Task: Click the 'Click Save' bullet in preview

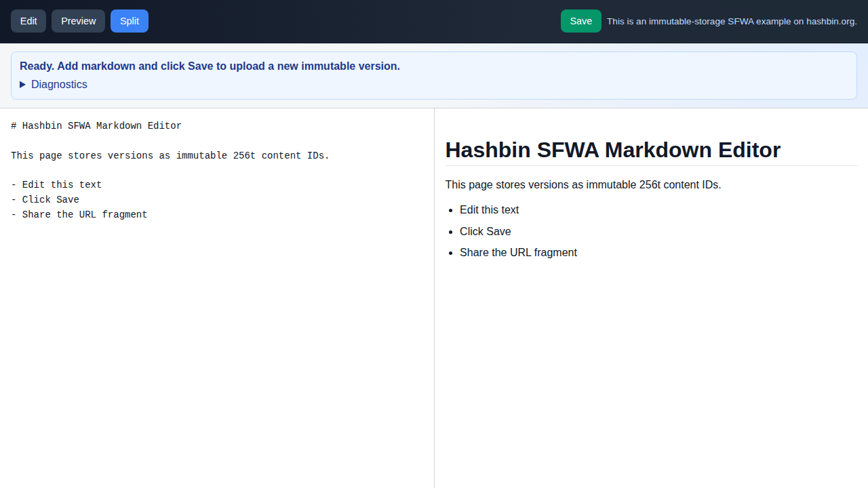Action: pos(485,232)
